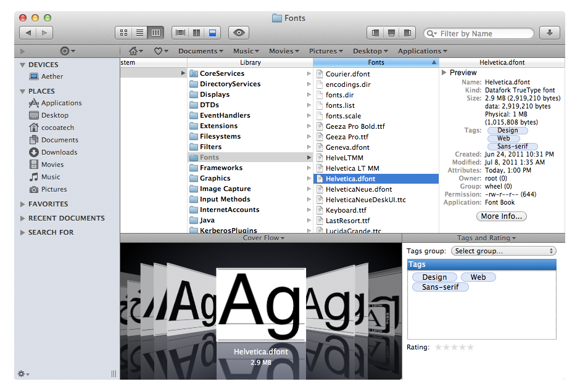Open the Cover Flow panel dropdown
This screenshot has width=580, height=392.
263,238
